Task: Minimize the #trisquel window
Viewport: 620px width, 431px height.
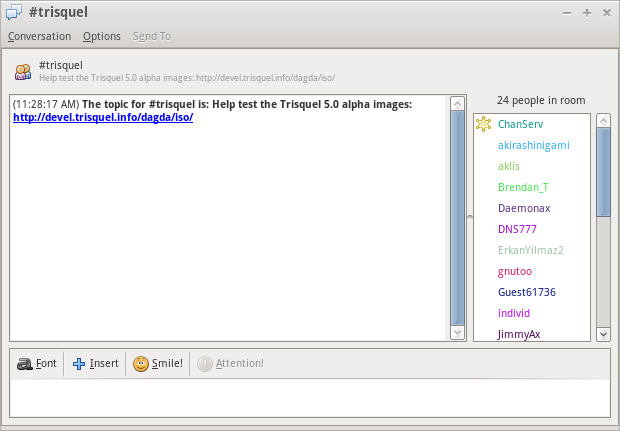Action: 567,13
